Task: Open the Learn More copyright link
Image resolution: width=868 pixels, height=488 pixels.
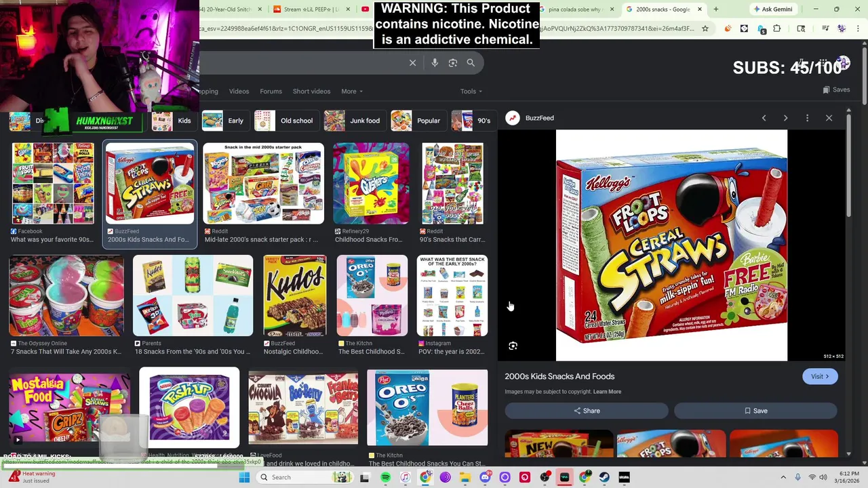Action: pos(607,392)
